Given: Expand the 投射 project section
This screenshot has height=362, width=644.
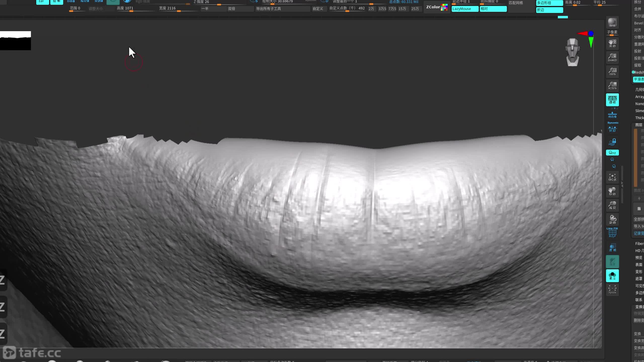Looking at the screenshot, I should 638,51.
